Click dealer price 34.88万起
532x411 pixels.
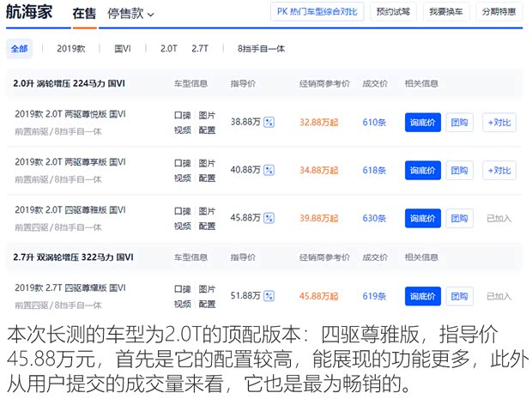[x=319, y=170]
